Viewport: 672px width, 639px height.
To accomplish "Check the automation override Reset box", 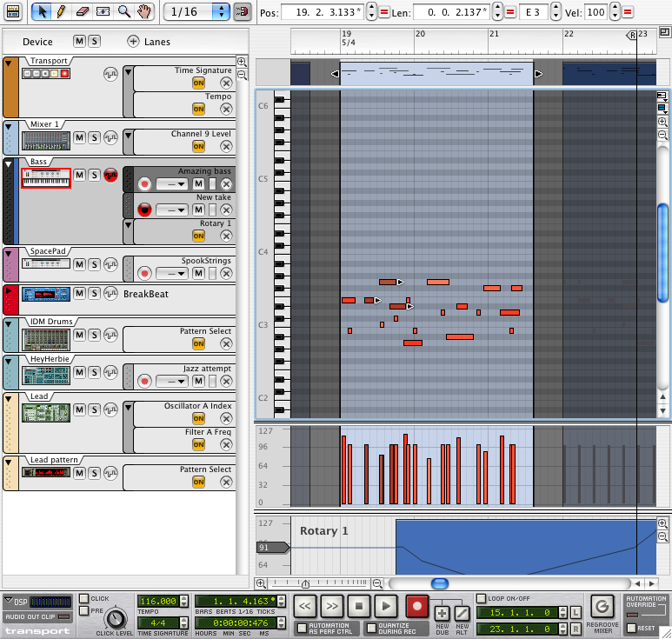I will tap(631, 629).
